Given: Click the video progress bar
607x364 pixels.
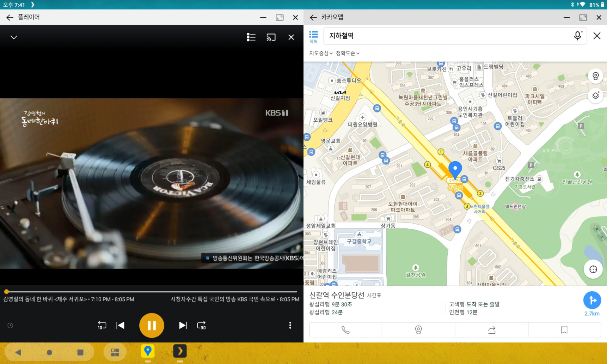Looking at the screenshot, I should tap(152, 292).
